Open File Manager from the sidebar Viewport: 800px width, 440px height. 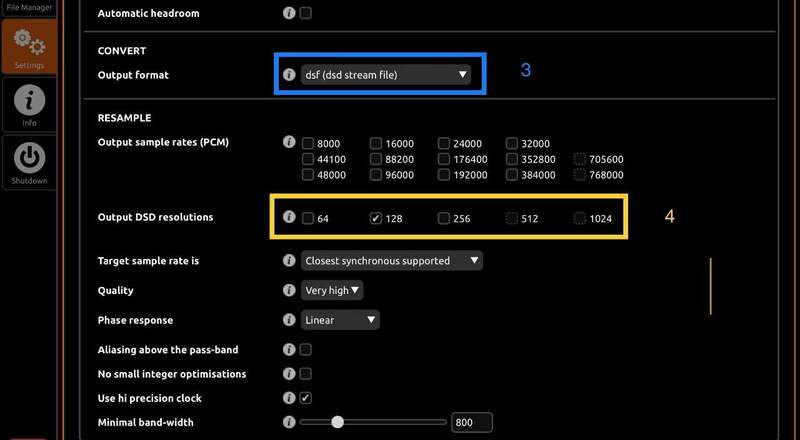click(x=29, y=7)
